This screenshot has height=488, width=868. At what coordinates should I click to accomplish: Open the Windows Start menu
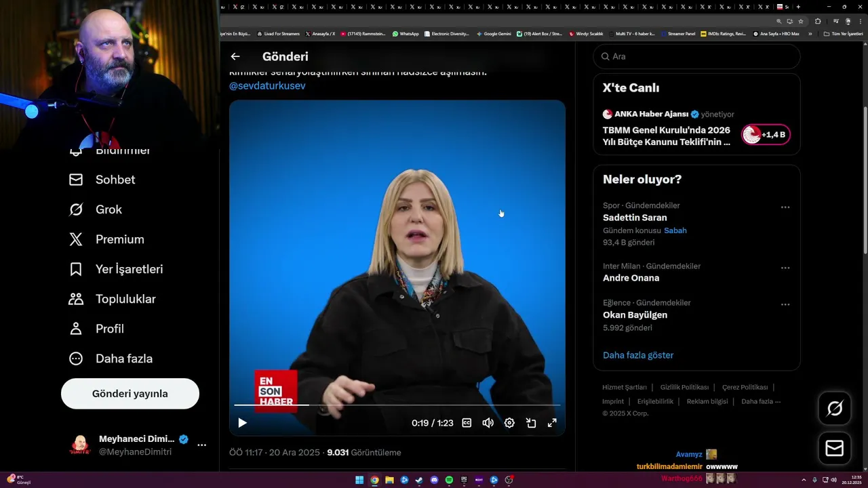(359, 480)
